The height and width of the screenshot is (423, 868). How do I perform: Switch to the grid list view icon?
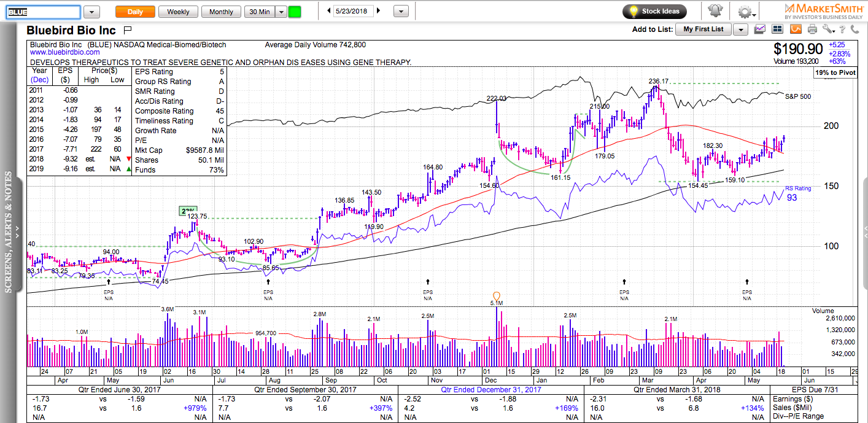[778, 29]
